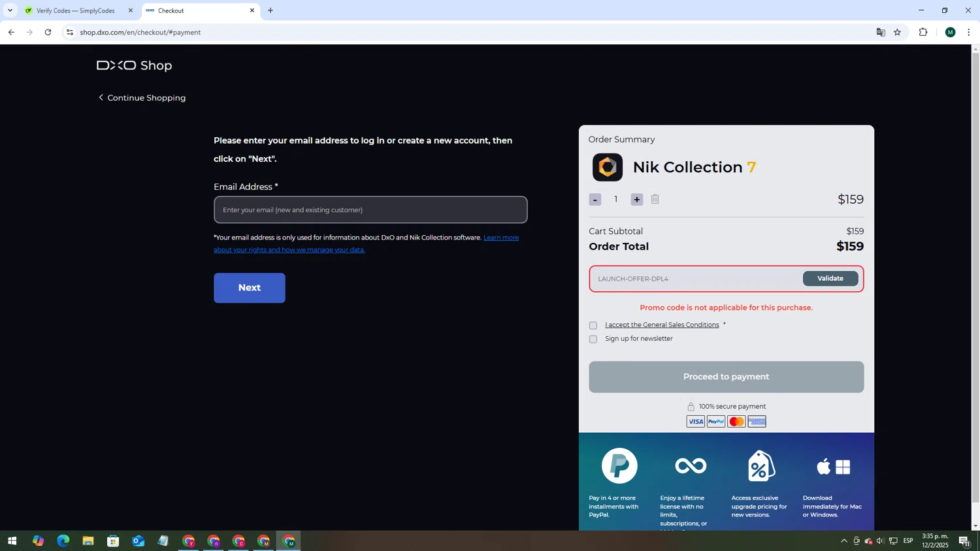The height and width of the screenshot is (551, 980).
Task: Close the Verify Codes tab
Action: (130, 10)
